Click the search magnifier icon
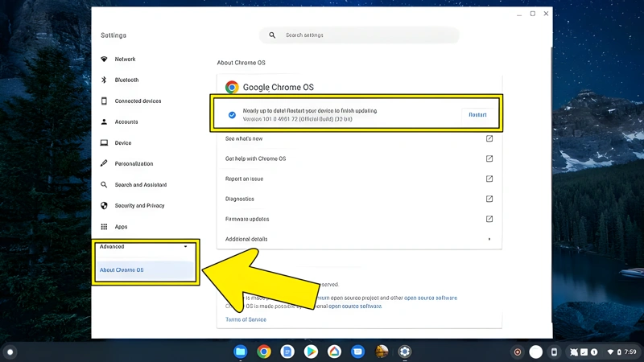 click(x=272, y=35)
